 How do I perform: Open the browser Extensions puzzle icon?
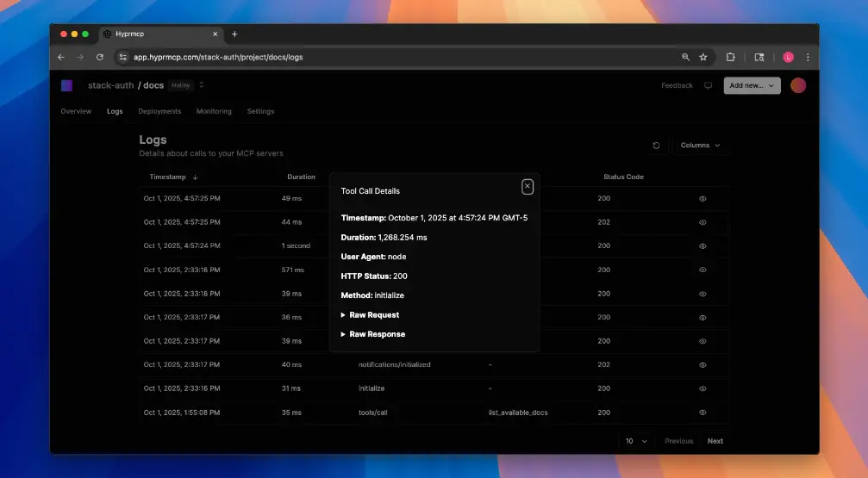730,57
